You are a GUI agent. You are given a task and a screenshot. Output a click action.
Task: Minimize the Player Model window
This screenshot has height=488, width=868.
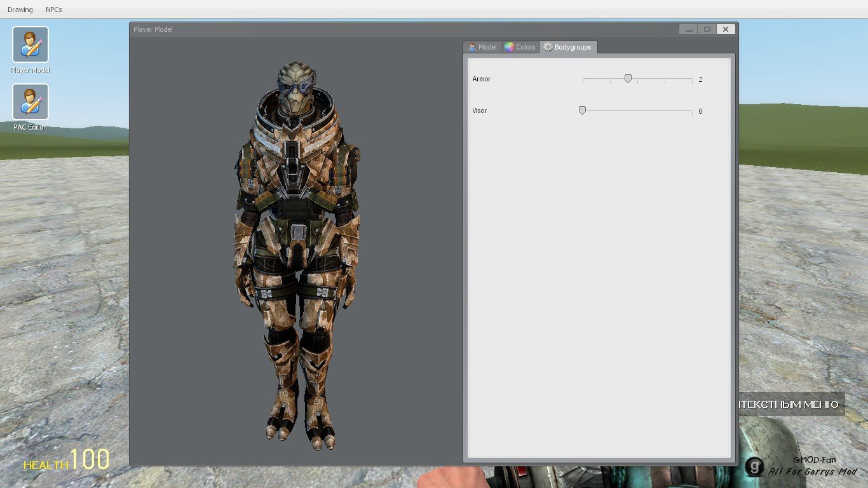click(x=688, y=29)
